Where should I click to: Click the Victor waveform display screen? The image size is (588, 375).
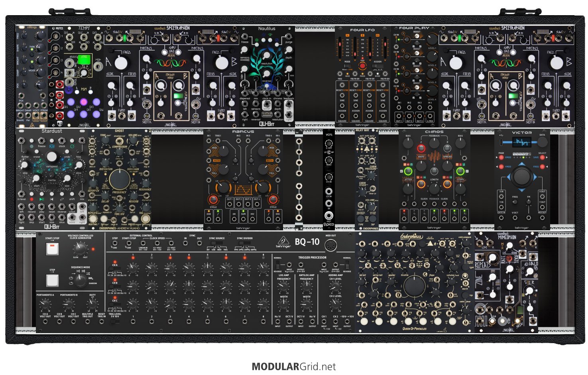(x=521, y=142)
